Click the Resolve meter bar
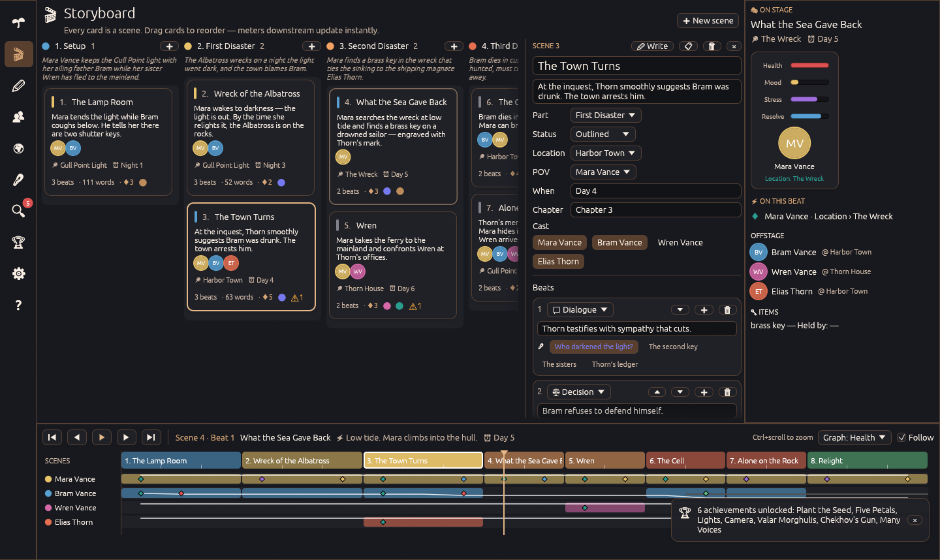This screenshot has width=940, height=560. point(809,117)
